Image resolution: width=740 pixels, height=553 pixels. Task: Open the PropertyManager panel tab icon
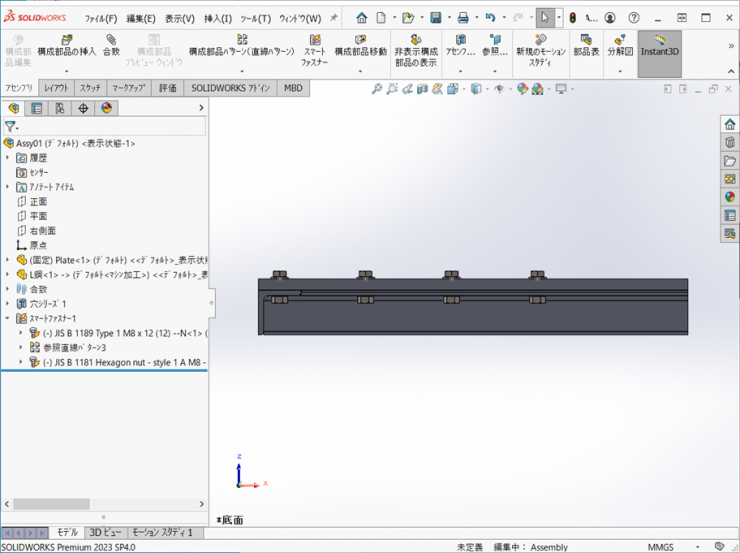pos(37,108)
